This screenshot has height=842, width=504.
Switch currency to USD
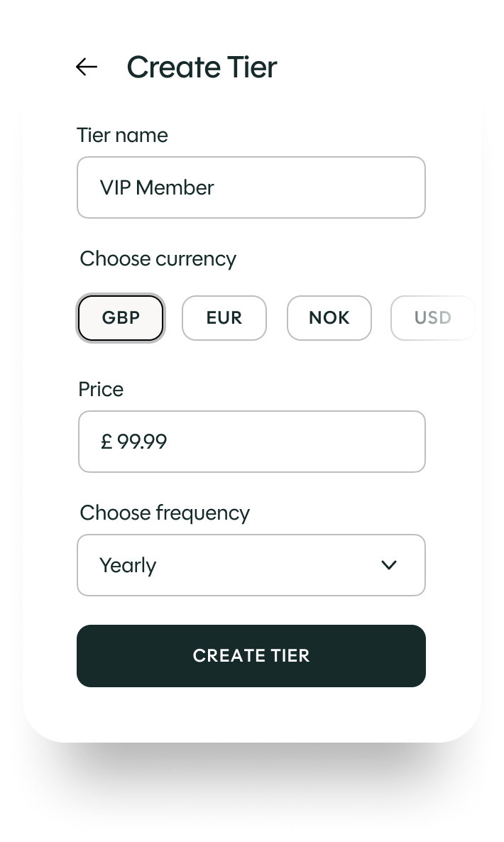point(432,317)
